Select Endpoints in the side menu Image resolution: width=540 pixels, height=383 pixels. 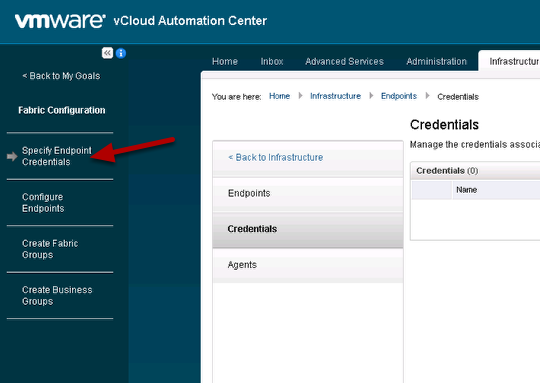click(x=308, y=193)
